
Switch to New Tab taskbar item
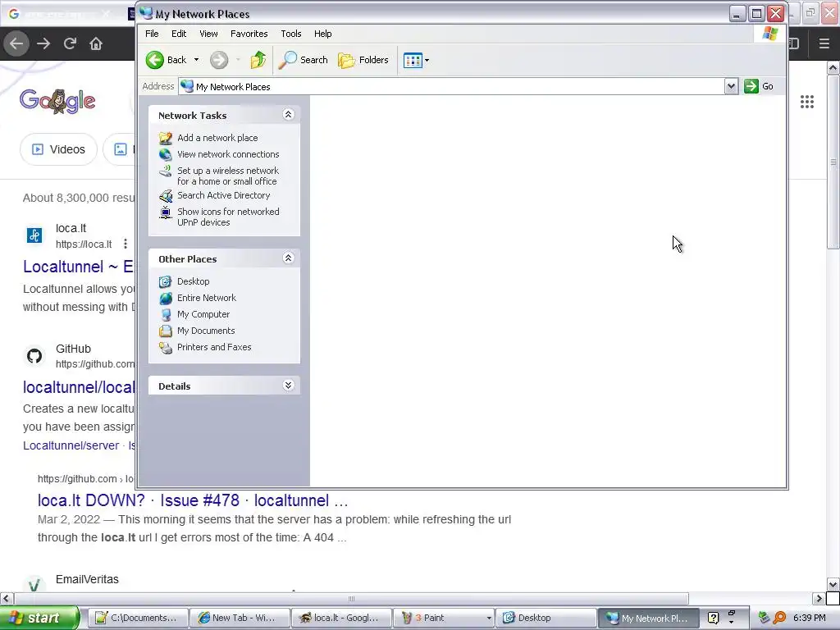coord(240,618)
